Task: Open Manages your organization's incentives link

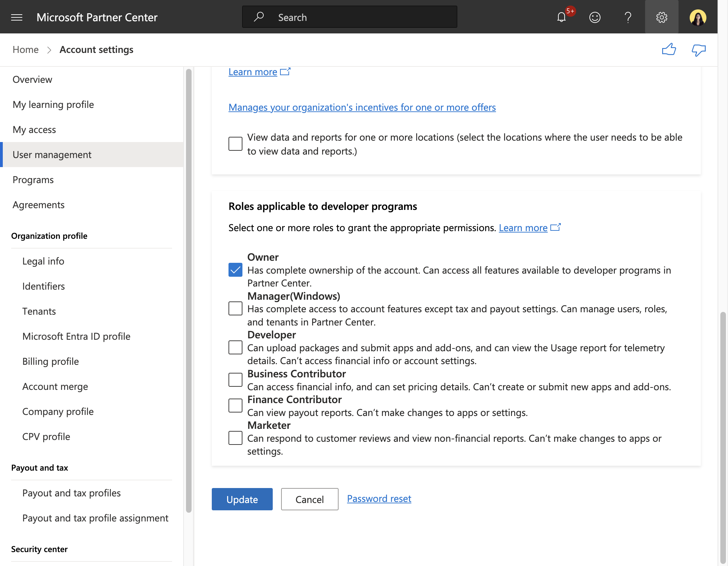Action: 362,107
